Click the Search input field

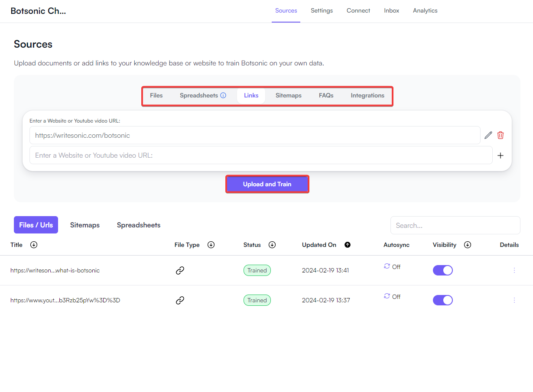coord(455,225)
